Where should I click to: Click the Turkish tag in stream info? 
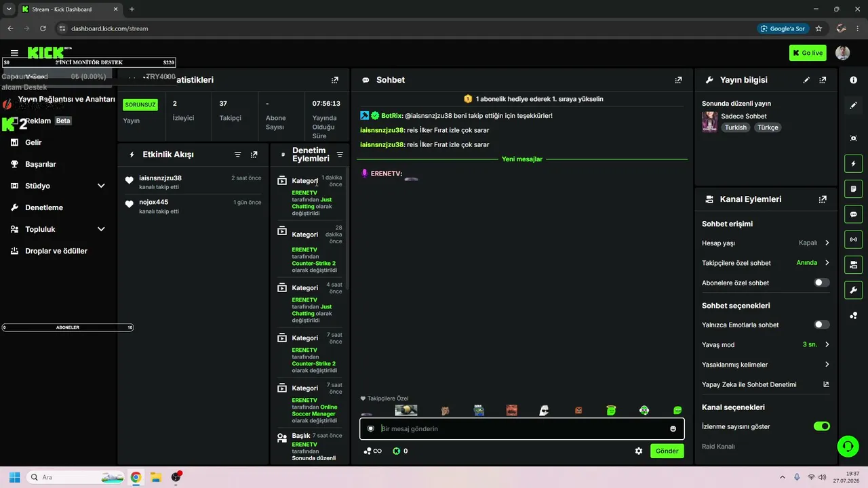(735, 127)
